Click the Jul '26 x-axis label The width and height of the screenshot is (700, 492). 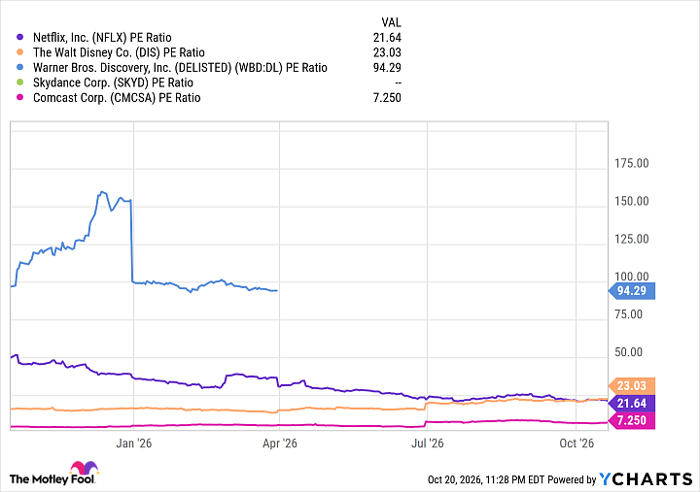[427, 443]
